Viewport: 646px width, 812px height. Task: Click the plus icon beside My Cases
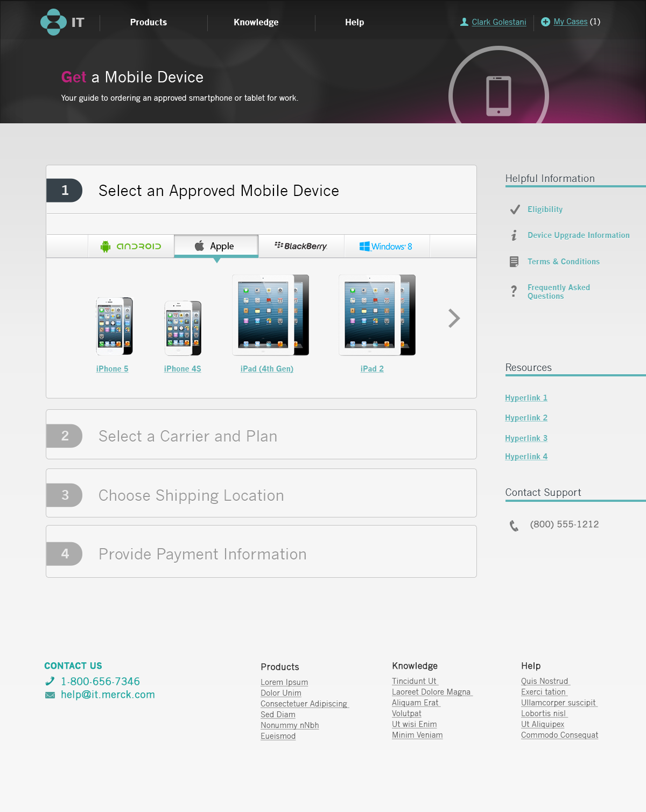[x=545, y=22]
